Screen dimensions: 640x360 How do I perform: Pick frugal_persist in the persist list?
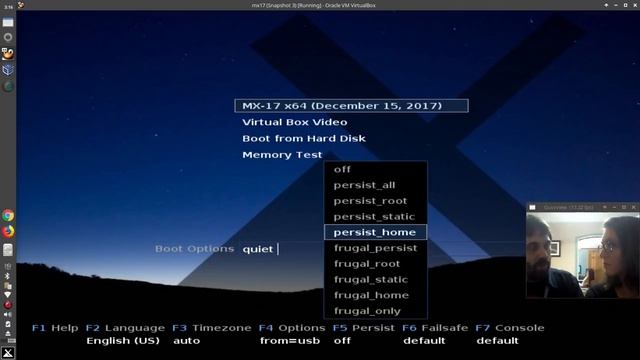[376, 248]
